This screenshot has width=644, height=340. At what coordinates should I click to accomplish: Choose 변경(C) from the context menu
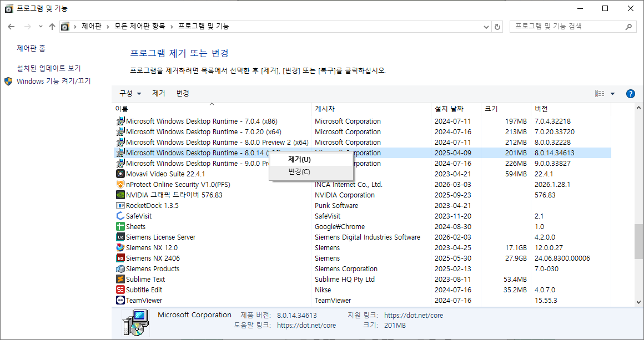pyautogui.click(x=311, y=172)
